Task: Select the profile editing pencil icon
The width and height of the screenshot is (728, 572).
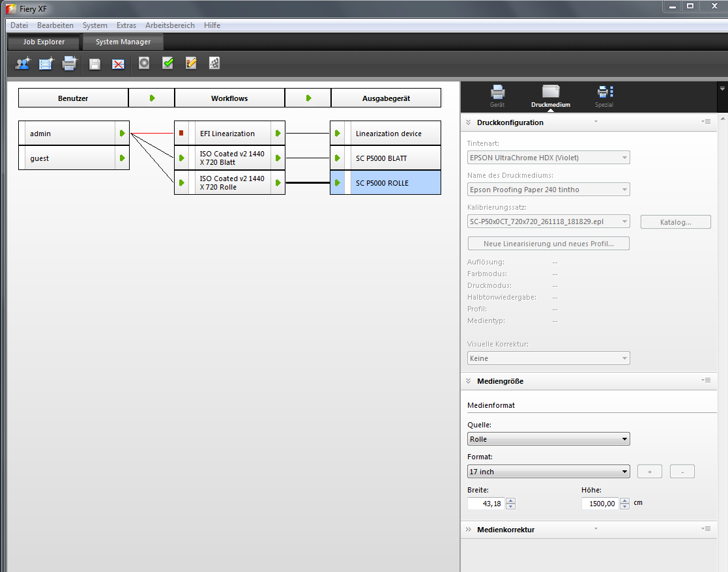Action: pyautogui.click(x=190, y=64)
